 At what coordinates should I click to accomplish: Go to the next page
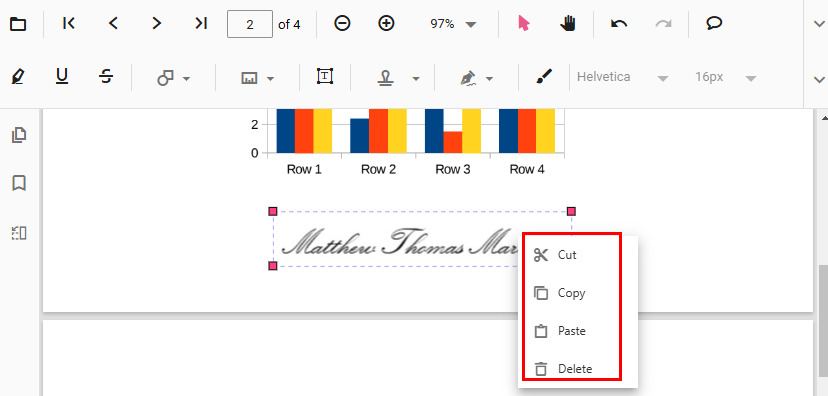156,23
